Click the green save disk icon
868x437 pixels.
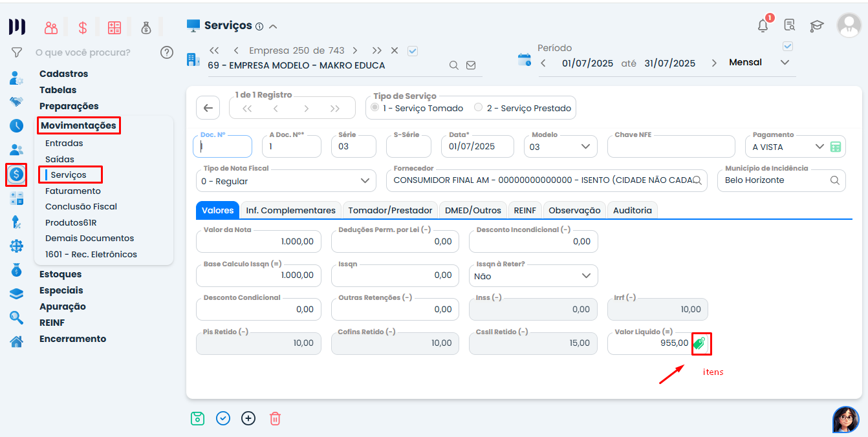tap(197, 418)
